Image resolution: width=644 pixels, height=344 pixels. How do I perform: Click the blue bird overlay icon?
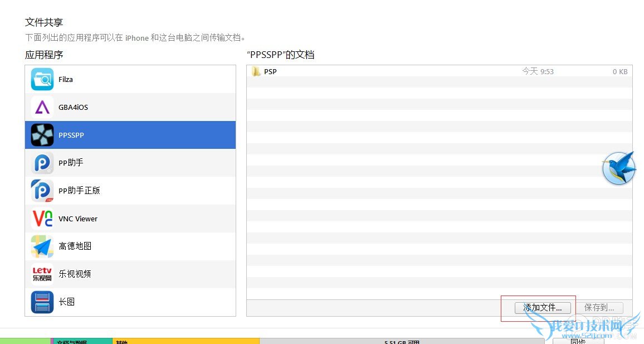pos(618,168)
